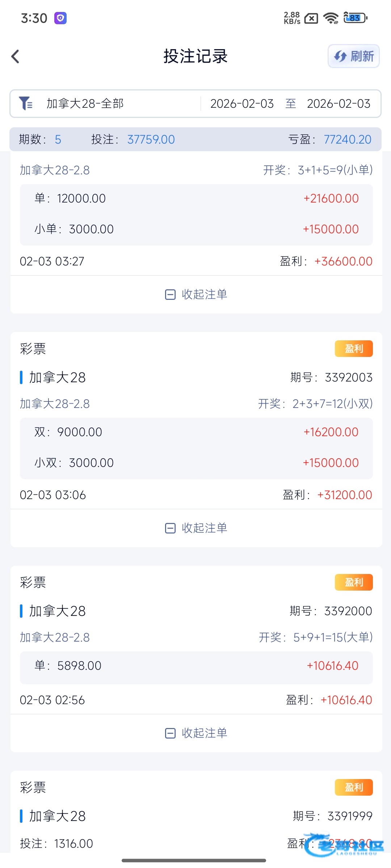Select the end date field on right

pyautogui.click(x=339, y=104)
